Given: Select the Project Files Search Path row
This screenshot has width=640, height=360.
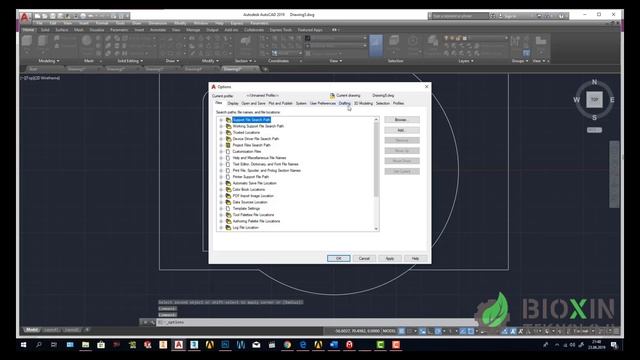Looking at the screenshot, I should (251, 145).
